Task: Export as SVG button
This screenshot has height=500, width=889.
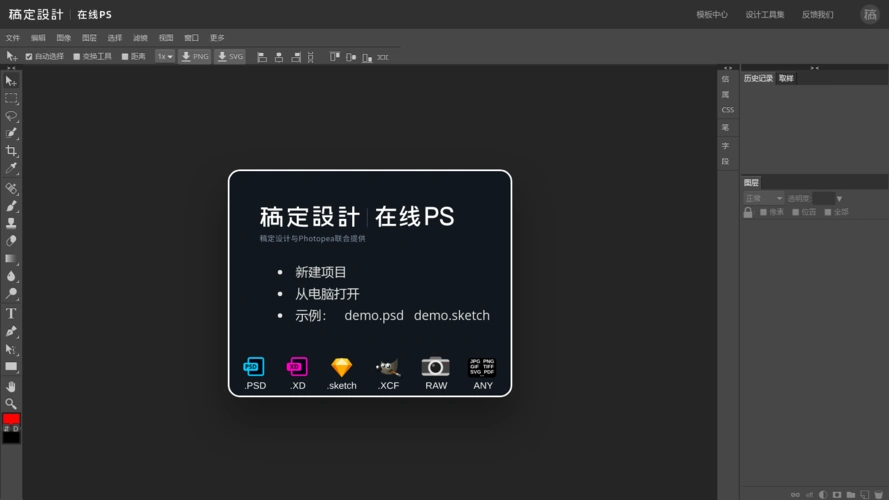Action: 230,57
